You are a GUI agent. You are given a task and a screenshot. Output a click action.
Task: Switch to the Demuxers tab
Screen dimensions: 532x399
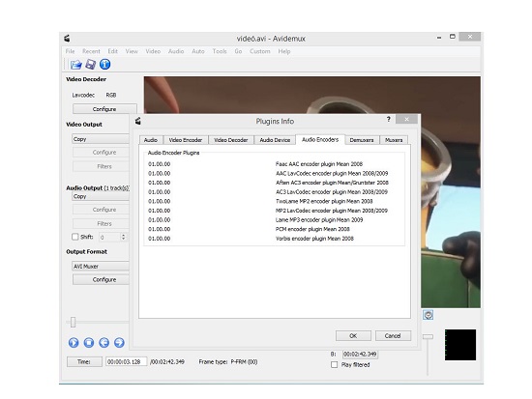pyautogui.click(x=362, y=140)
